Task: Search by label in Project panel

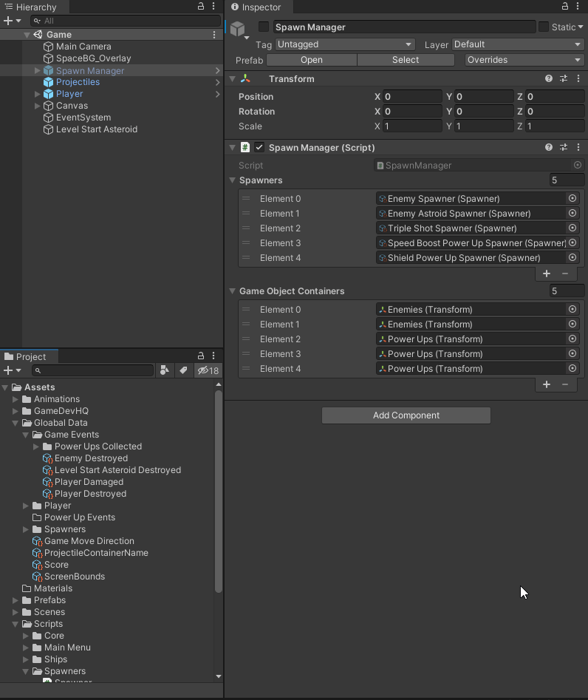Action: coord(183,370)
